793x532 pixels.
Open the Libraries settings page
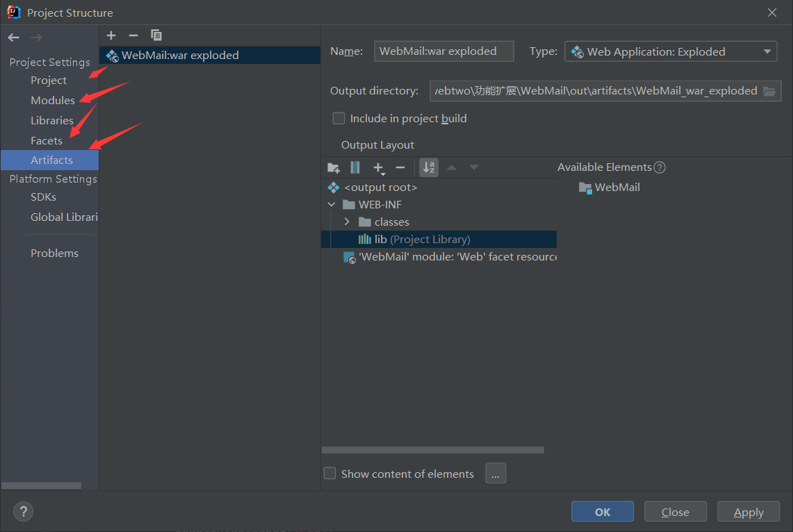52,121
